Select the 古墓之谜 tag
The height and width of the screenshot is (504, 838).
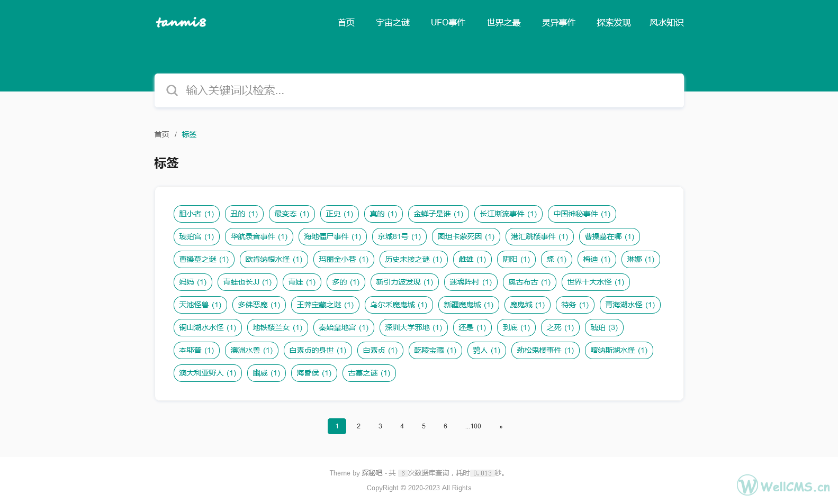click(x=369, y=373)
